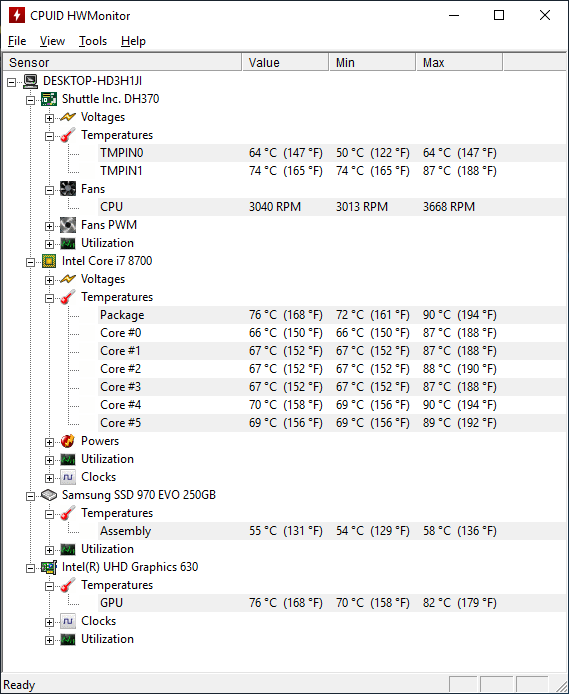Open the File menu

tap(17, 41)
